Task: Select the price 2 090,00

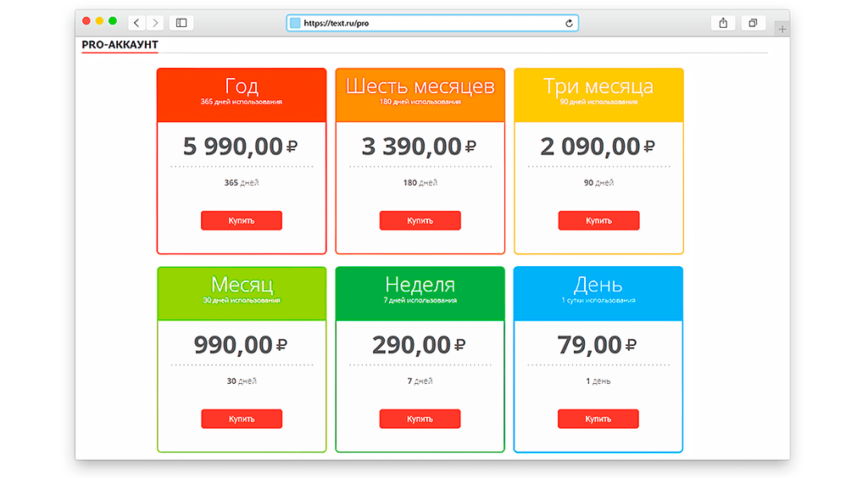Action: (598, 147)
